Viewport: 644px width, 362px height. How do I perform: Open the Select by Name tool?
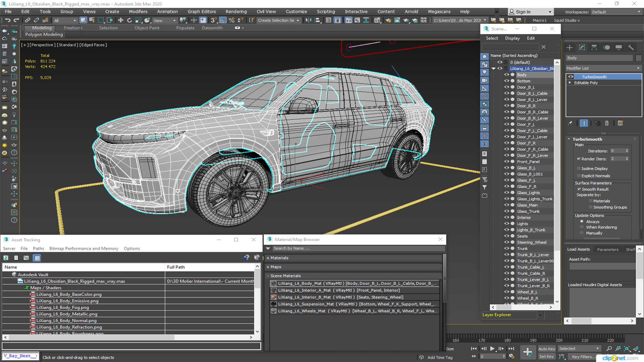92,20
